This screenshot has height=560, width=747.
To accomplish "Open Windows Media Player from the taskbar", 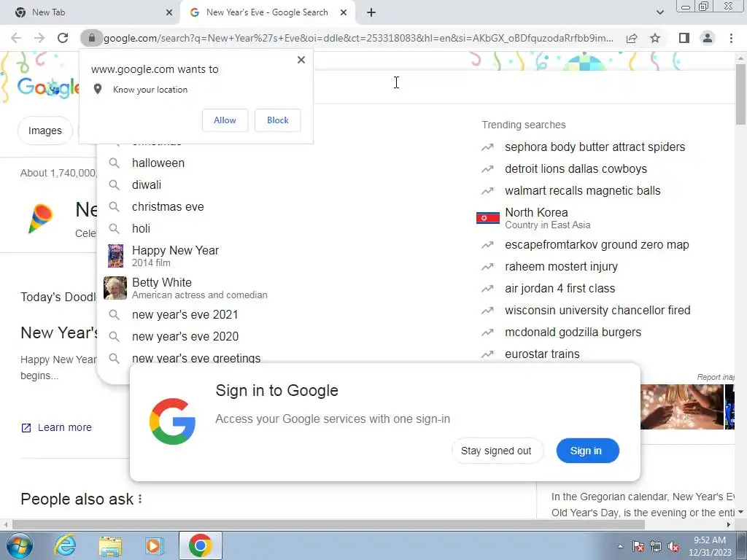I will 154,545.
